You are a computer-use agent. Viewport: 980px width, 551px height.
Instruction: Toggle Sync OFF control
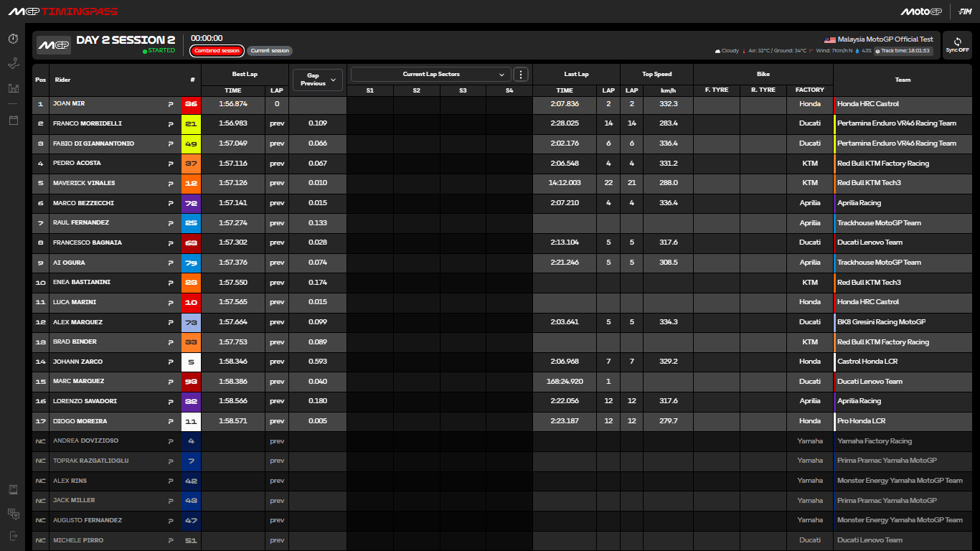tap(957, 44)
